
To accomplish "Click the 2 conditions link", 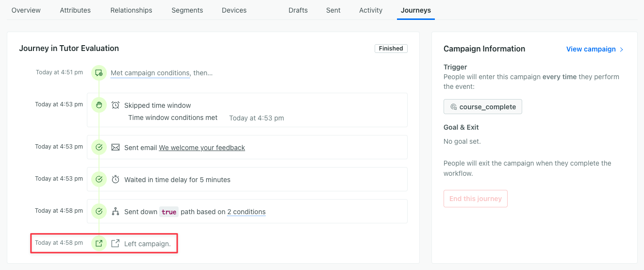I will click(246, 212).
